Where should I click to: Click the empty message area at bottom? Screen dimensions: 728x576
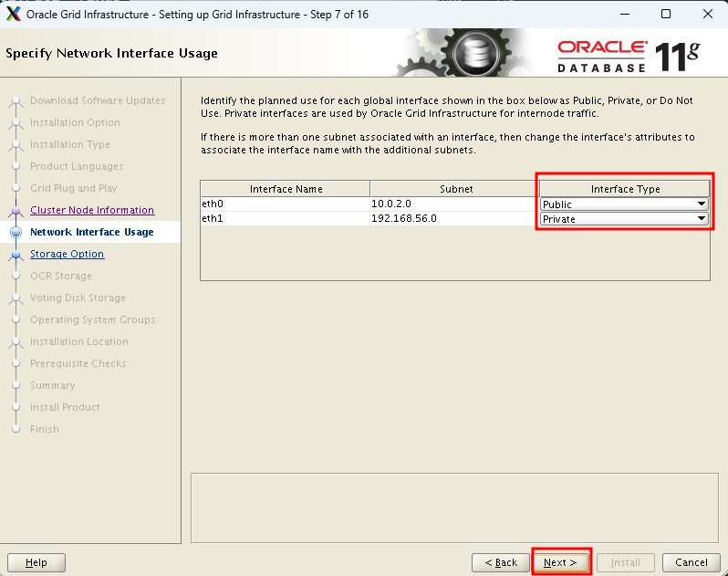[454, 508]
